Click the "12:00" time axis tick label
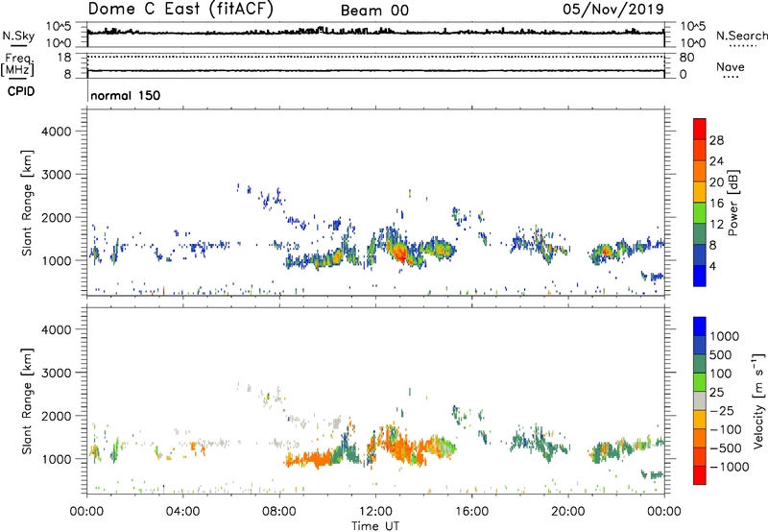This screenshot has height=532, width=768. [x=375, y=512]
